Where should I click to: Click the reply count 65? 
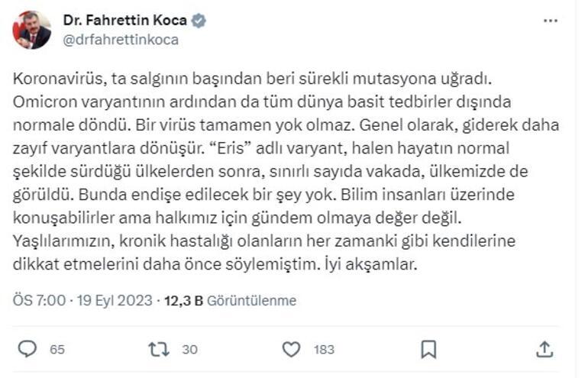click(x=57, y=350)
